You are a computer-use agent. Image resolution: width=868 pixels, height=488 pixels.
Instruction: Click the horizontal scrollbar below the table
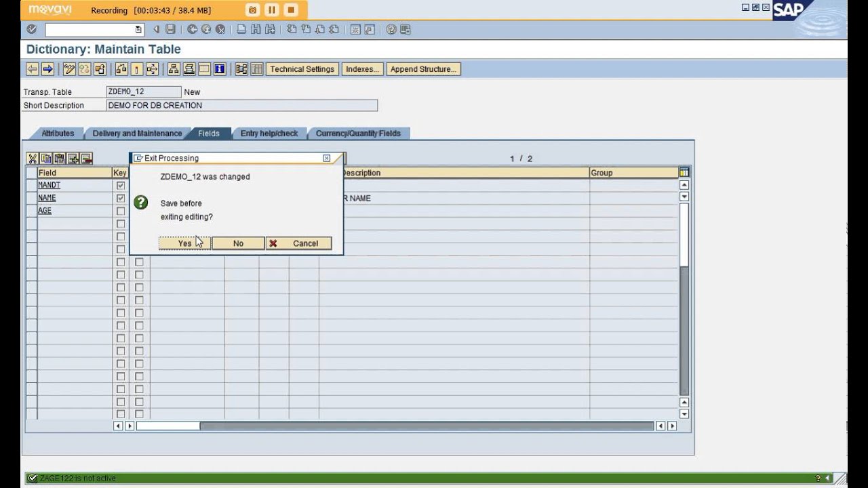395,426
